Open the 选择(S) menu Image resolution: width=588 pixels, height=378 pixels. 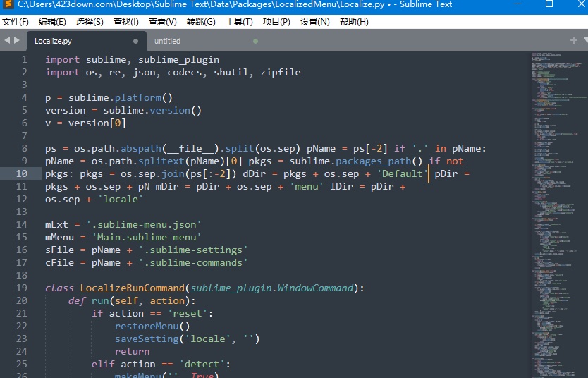click(x=90, y=22)
